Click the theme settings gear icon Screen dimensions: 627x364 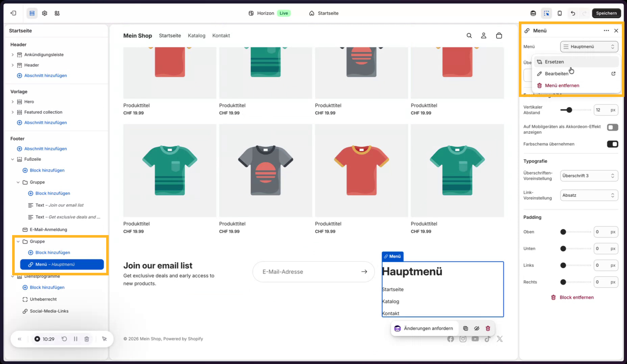pyautogui.click(x=44, y=13)
